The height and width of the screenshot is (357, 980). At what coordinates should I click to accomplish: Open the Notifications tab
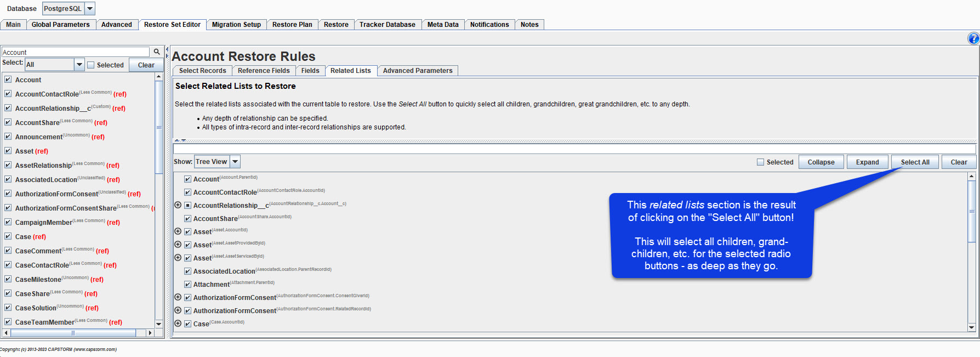pos(489,25)
